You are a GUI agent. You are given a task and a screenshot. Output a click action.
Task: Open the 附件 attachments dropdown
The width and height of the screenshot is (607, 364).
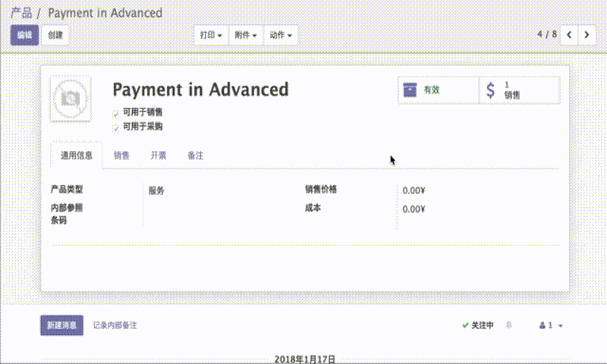[246, 35]
